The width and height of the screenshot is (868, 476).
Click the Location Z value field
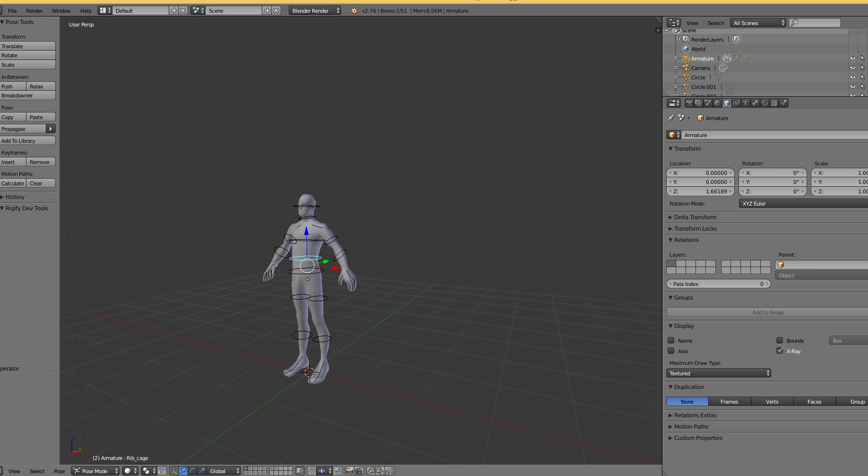point(700,191)
